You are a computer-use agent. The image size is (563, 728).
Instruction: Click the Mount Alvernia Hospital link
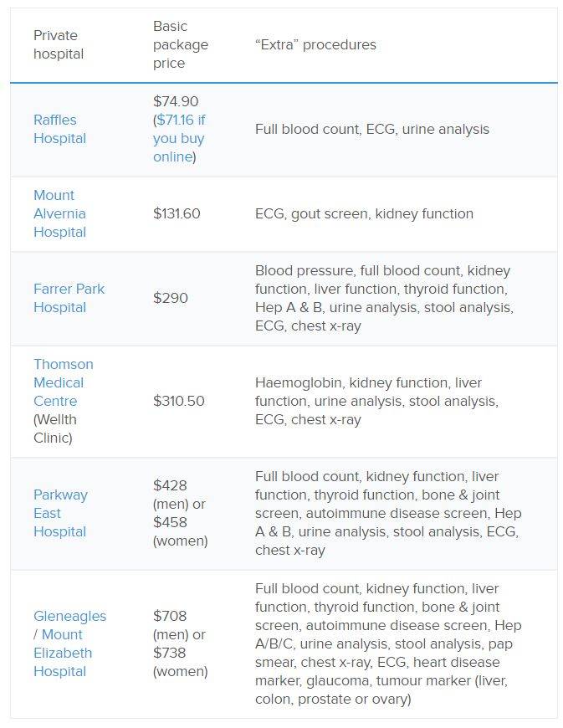tap(59, 213)
